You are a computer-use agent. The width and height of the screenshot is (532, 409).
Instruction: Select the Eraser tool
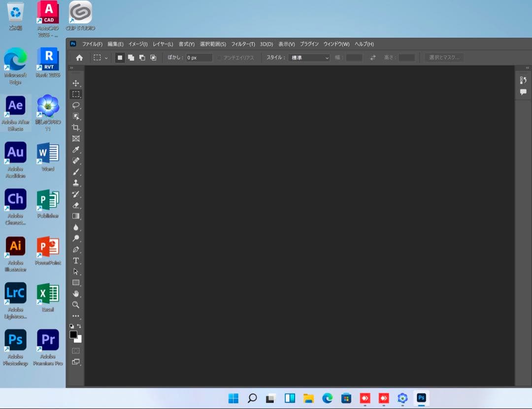[76, 205]
